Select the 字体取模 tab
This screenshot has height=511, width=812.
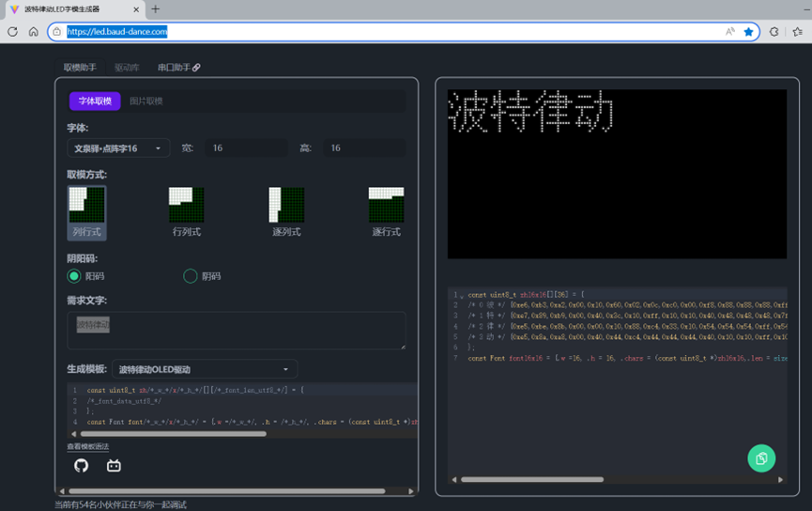(95, 101)
